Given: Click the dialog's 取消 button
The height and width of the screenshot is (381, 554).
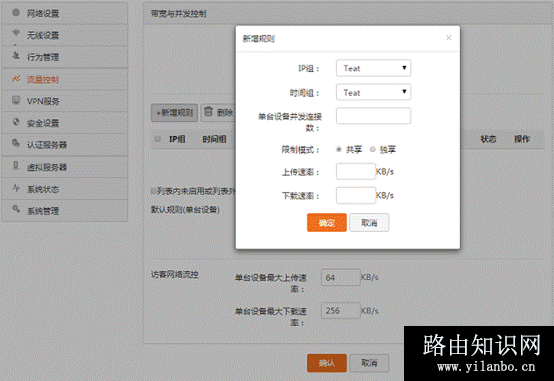Looking at the screenshot, I should [369, 223].
